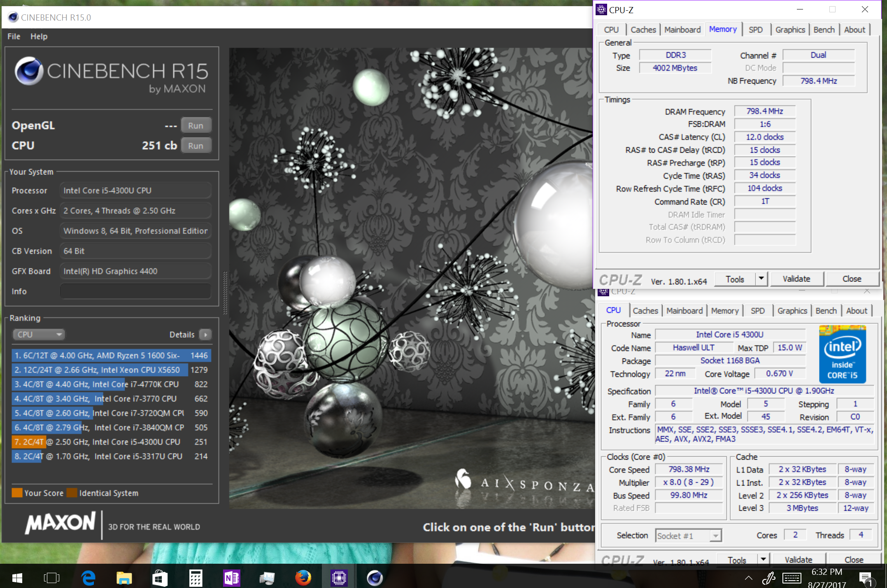887x588 pixels.
Task: Click the Info input field
Action: click(x=135, y=291)
